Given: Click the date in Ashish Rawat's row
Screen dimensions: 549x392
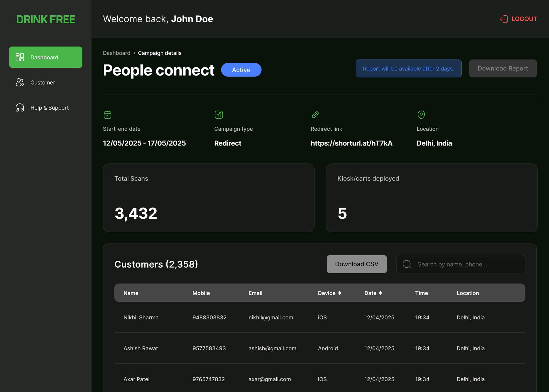Looking at the screenshot, I should [x=379, y=348].
